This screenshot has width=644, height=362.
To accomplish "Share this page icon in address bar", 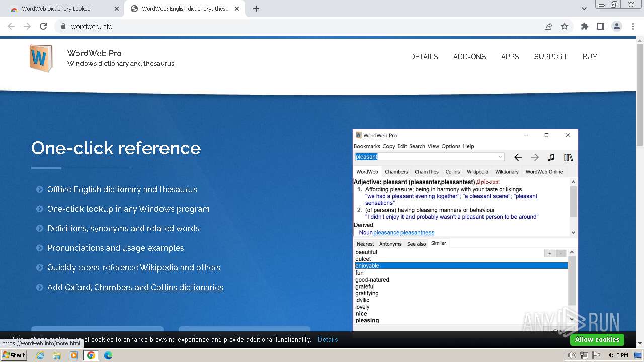I will click(548, 26).
